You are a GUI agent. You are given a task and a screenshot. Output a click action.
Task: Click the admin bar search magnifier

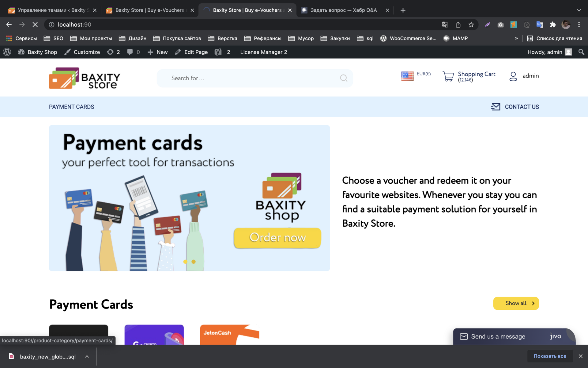coord(581,52)
